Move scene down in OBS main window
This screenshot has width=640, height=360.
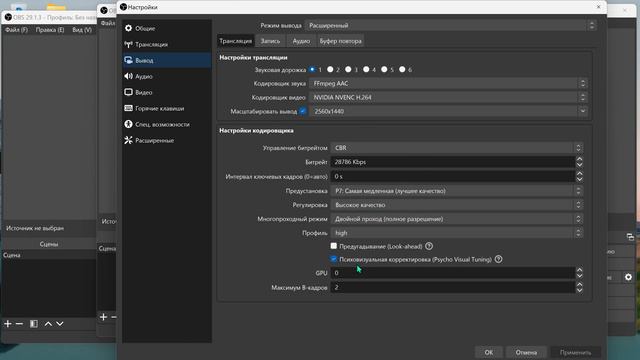(x=60, y=324)
